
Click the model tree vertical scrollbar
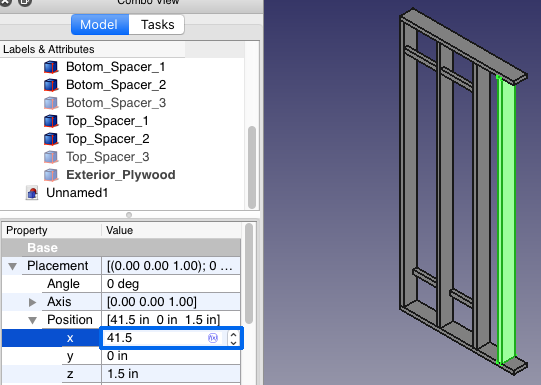point(252,167)
